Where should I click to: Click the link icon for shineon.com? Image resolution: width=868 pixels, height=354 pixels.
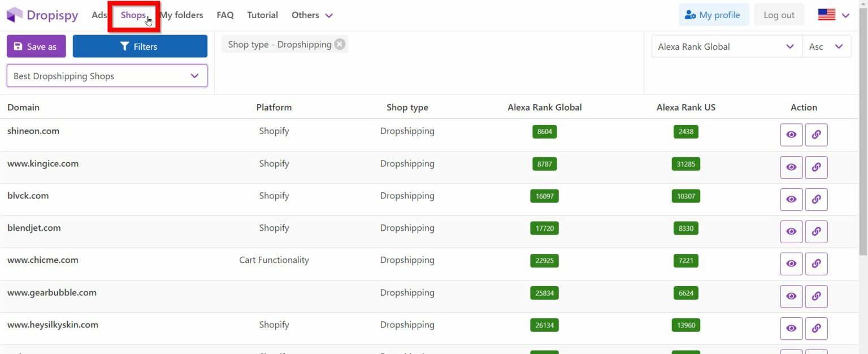[x=816, y=135]
